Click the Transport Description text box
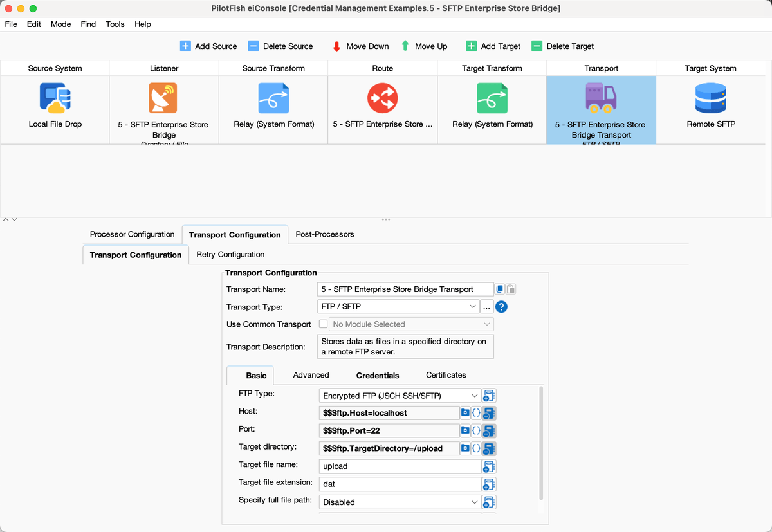The image size is (772, 532). (x=405, y=347)
